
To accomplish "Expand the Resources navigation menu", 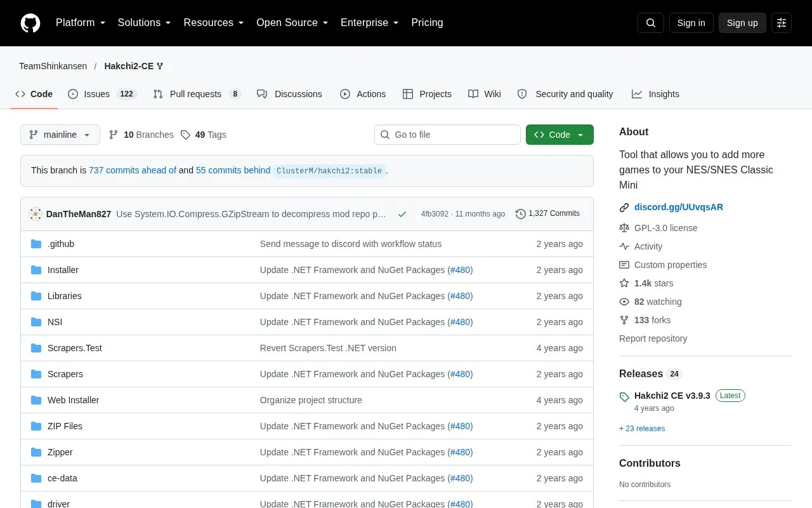I will click(214, 23).
